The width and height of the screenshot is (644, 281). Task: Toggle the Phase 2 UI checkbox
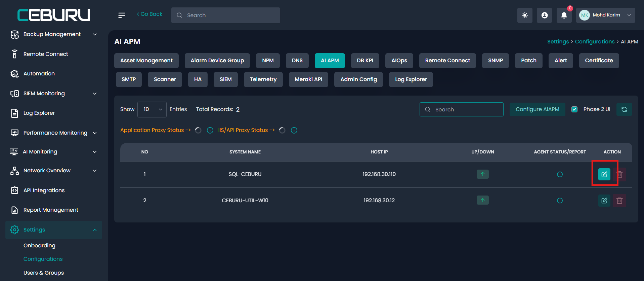point(574,109)
